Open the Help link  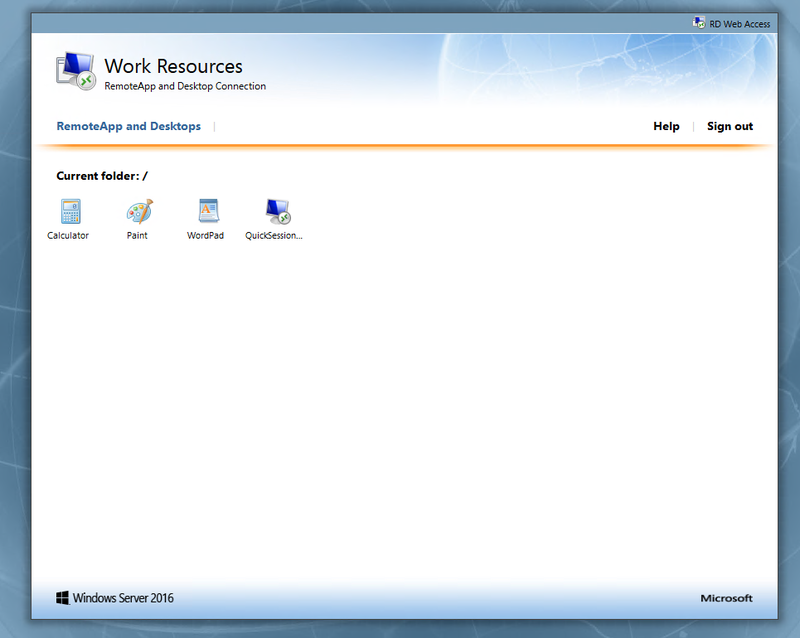click(x=666, y=126)
